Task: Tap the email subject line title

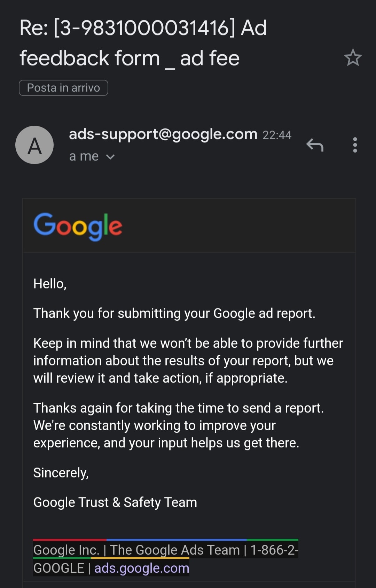Action: tap(143, 42)
